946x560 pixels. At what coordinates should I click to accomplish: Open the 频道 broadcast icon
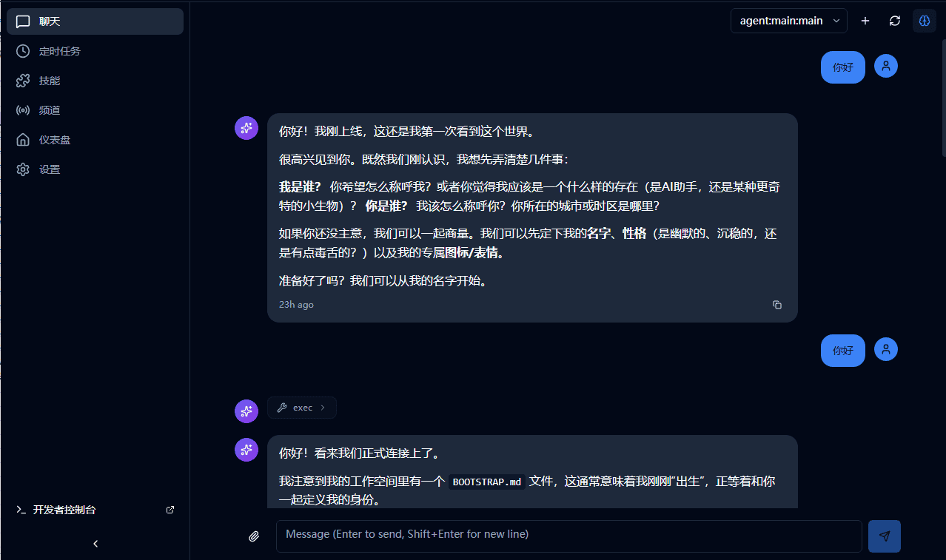22,110
